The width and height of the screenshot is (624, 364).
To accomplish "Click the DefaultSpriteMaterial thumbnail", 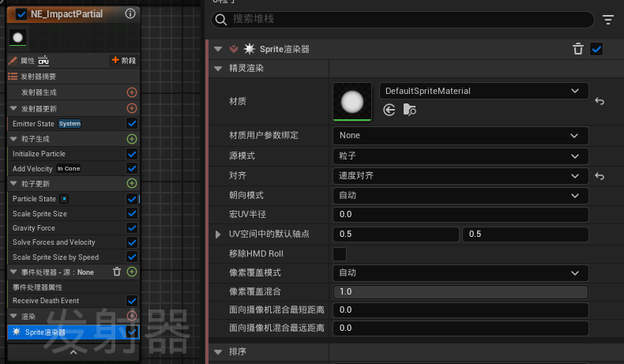I will [352, 101].
